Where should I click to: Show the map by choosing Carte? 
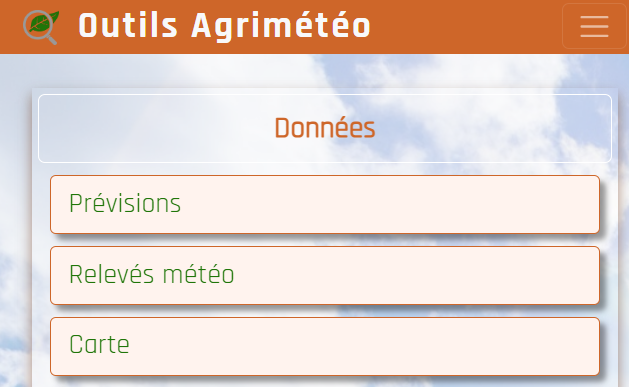[325, 346]
